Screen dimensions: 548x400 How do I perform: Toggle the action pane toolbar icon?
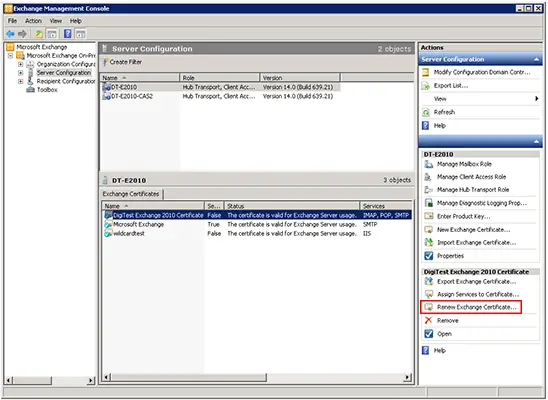pos(81,34)
